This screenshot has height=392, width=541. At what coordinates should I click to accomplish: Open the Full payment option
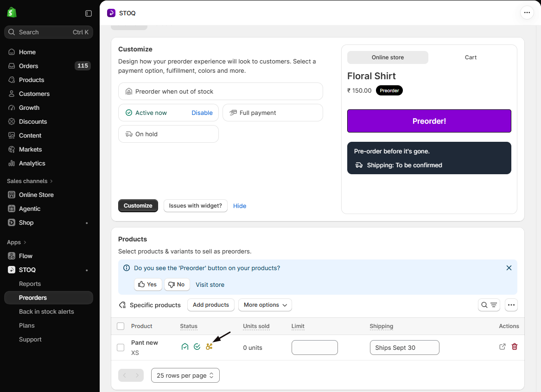pyautogui.click(x=273, y=113)
